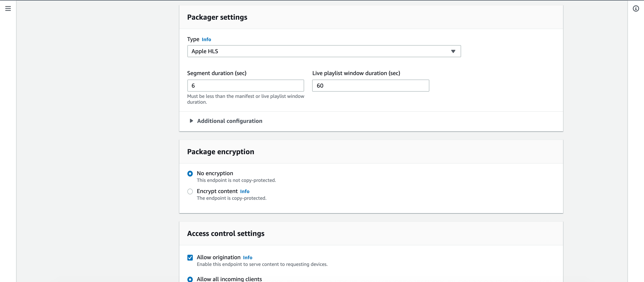Open the Info link beside Encrypt content
This screenshot has width=644, height=282.
(244, 191)
